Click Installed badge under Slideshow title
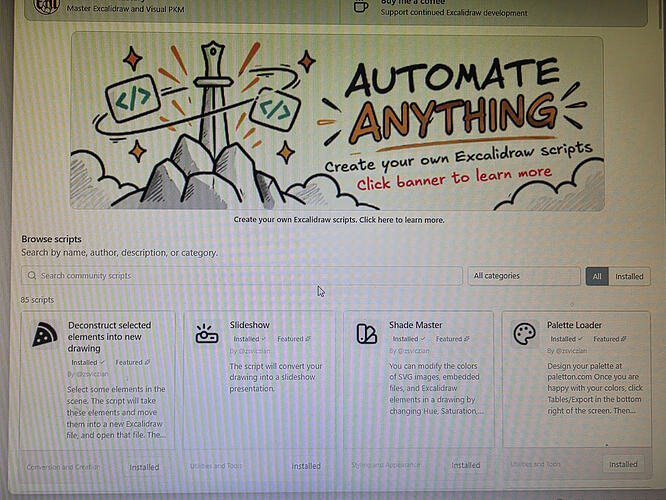This screenshot has width=666, height=500. [x=250, y=339]
